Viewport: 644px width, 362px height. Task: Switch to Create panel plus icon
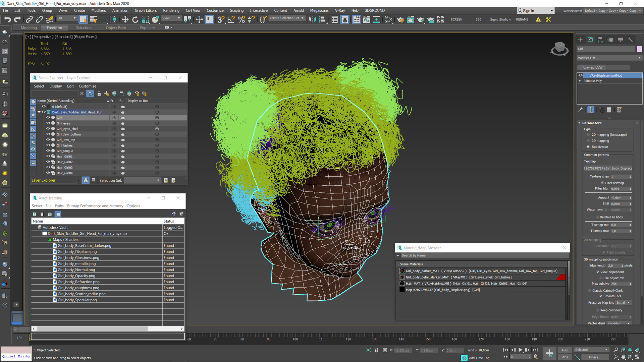pyautogui.click(x=580, y=40)
